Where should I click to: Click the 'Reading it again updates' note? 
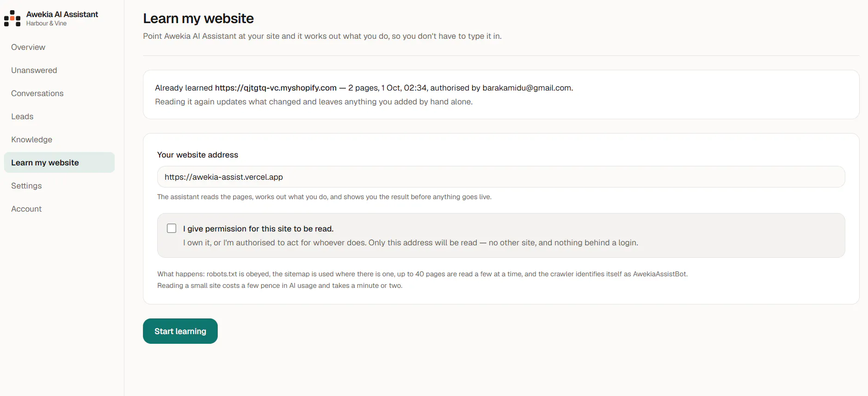(314, 102)
